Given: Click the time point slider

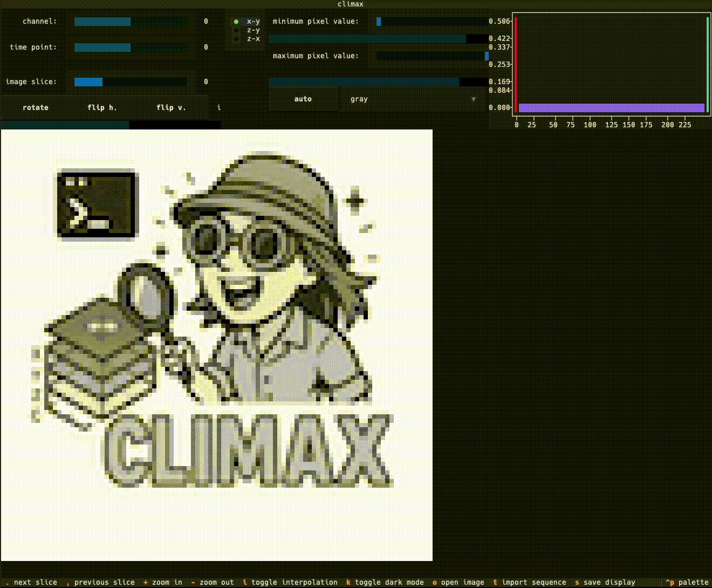Looking at the screenshot, I should [131, 47].
